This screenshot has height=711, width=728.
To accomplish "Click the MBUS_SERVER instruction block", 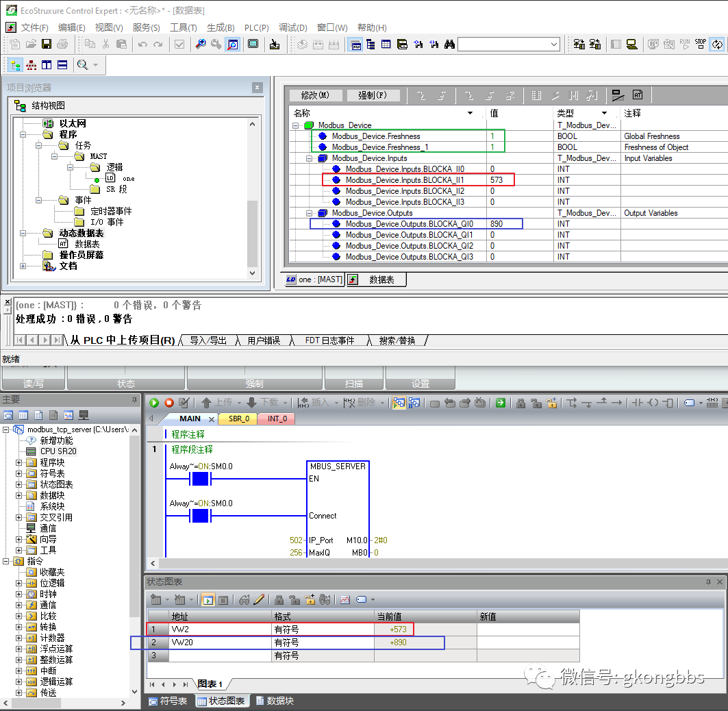I will coord(338,508).
